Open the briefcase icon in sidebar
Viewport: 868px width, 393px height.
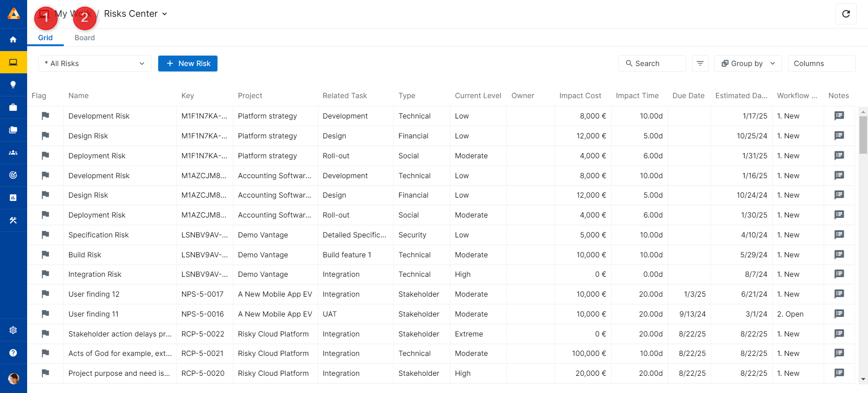[13, 107]
